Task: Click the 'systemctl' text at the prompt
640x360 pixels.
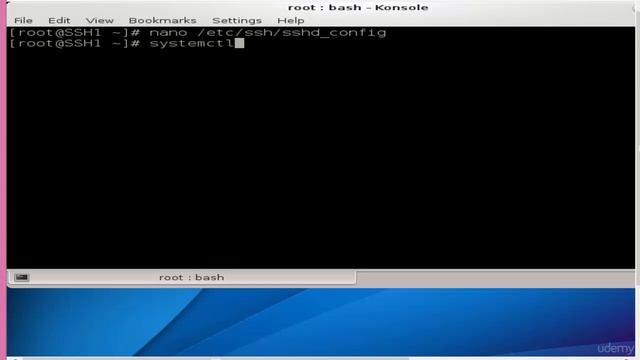Action: point(191,43)
